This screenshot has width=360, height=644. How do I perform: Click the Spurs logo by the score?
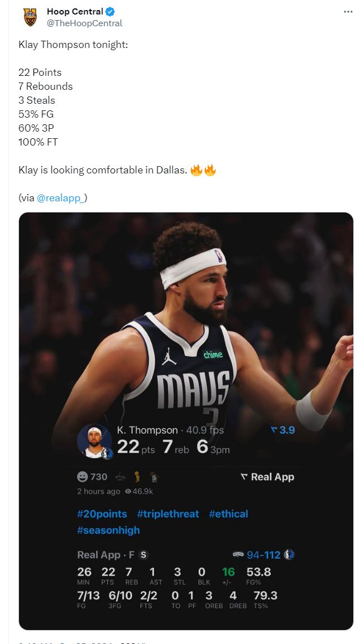click(238, 555)
